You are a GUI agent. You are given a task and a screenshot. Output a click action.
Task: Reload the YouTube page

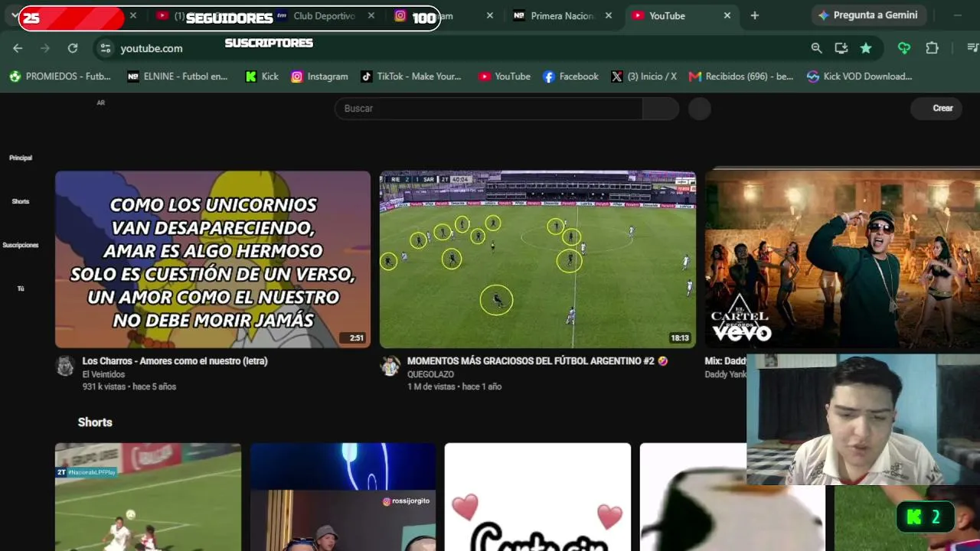click(x=73, y=48)
